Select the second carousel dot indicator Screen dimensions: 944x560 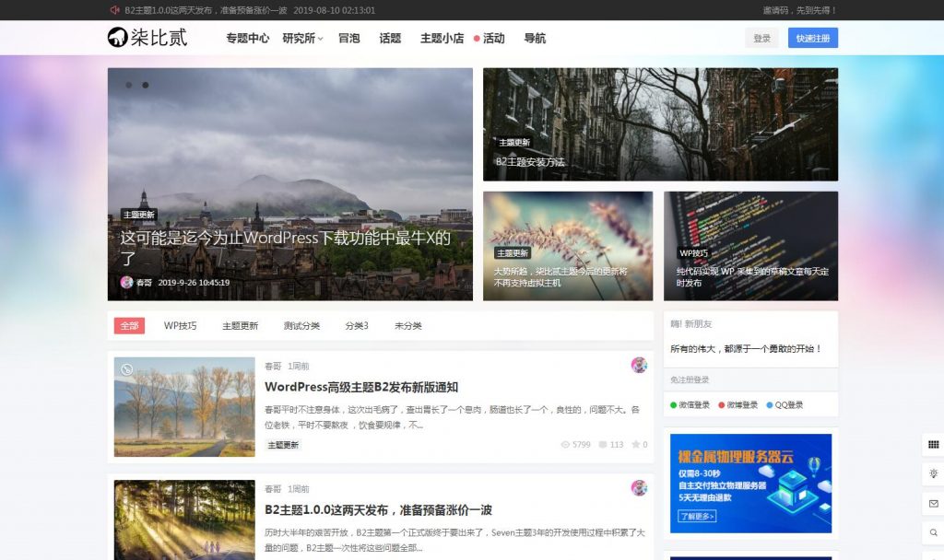click(x=145, y=85)
